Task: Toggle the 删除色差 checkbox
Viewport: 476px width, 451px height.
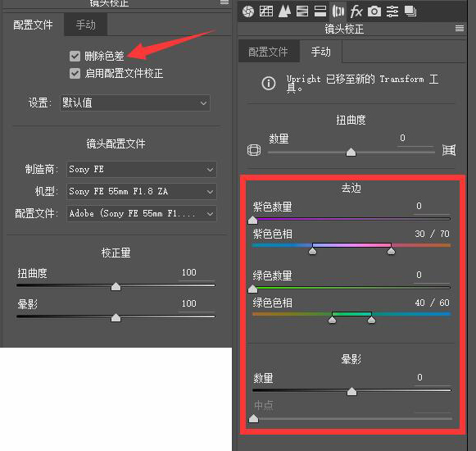Action: [75, 56]
